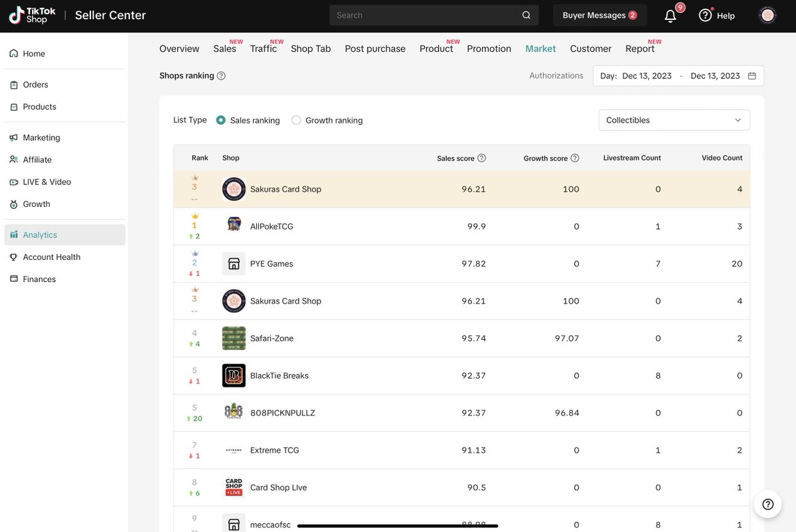Viewport: 796px width, 532px height.
Task: Click the Extreme TCG shop name
Action: point(275,450)
